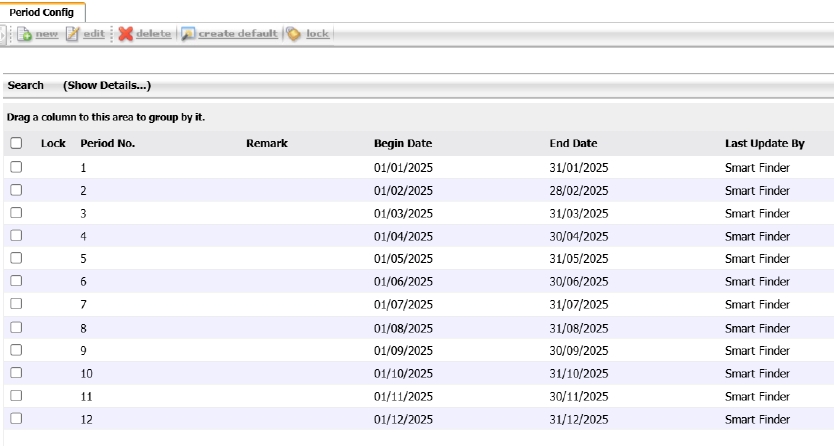Image resolution: width=834 pixels, height=446 pixels.
Task: Click the lock tag icon
Action: [x=294, y=34]
